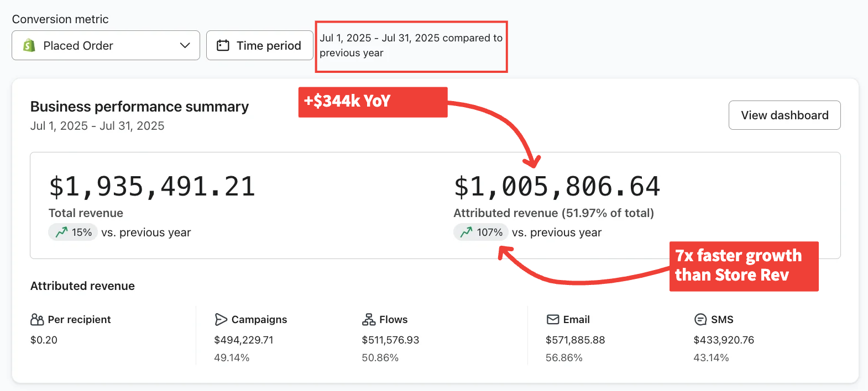Click the Per recipient label
Screen dimensions: 868x391
[79, 320]
